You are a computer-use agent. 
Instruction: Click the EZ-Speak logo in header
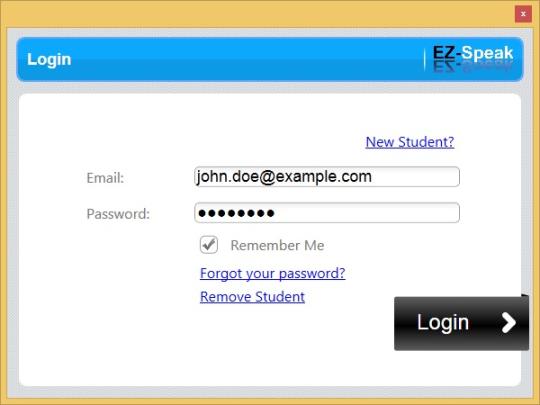473,58
